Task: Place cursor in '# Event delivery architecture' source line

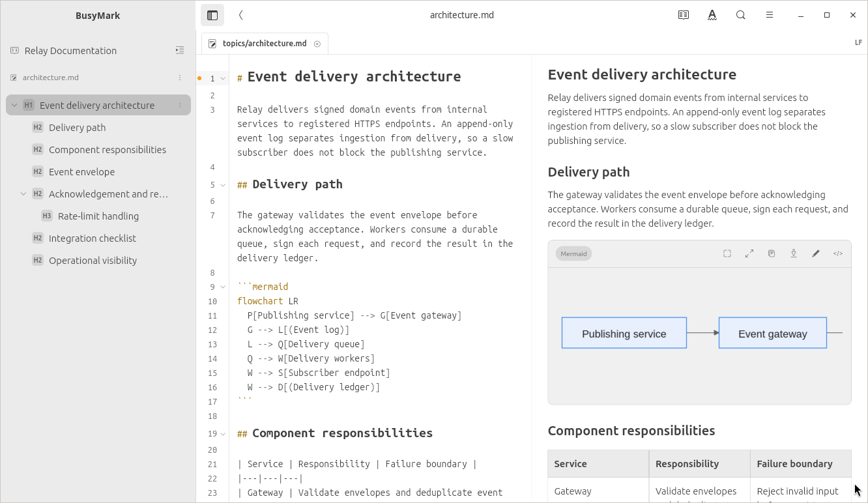Action: pyautogui.click(x=349, y=77)
